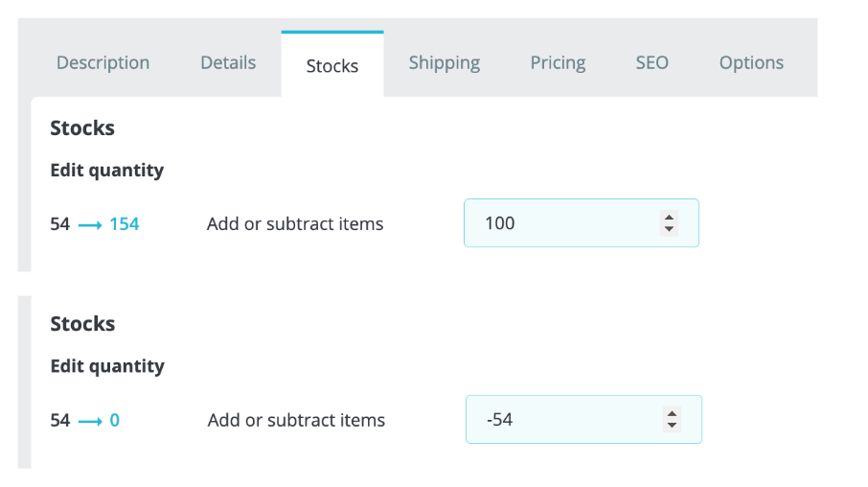Open the Options tab

pyautogui.click(x=751, y=63)
